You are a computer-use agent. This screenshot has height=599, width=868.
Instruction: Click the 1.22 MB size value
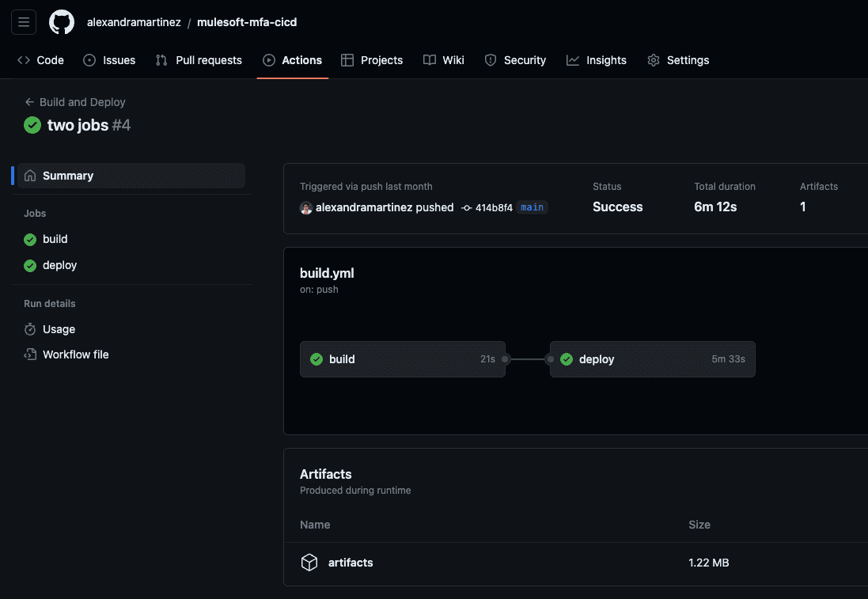point(709,563)
